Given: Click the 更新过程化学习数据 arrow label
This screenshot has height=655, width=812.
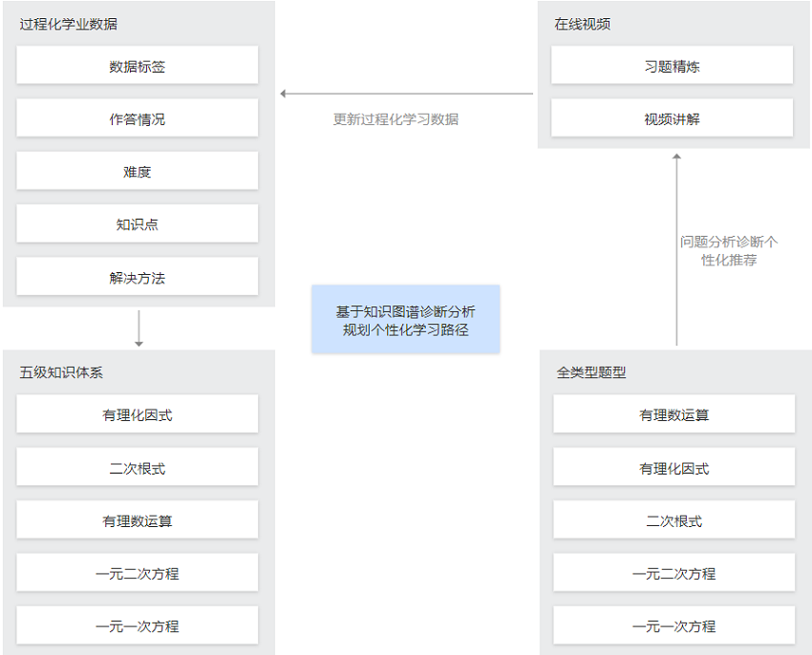Looking at the screenshot, I should tap(395, 119).
